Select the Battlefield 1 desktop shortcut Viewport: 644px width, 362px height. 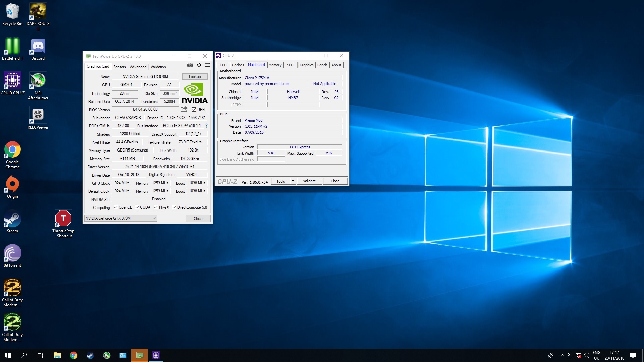click(12, 49)
